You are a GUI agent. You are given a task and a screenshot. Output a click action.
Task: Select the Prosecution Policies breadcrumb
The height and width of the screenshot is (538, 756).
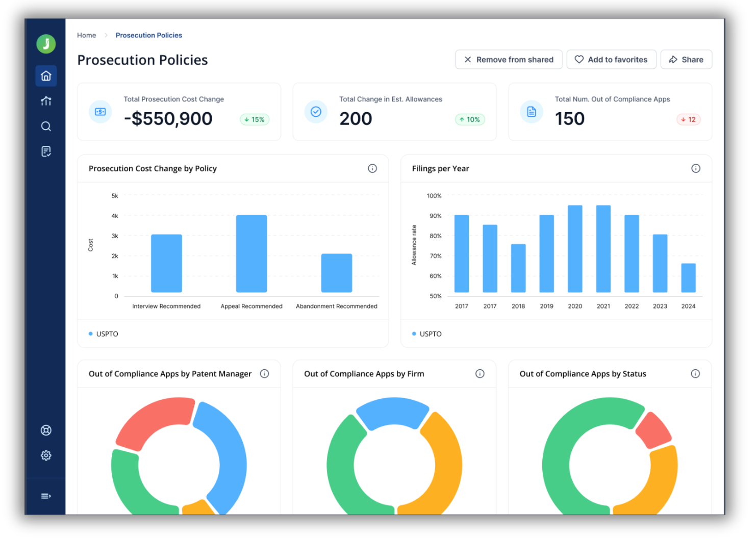[x=148, y=35]
